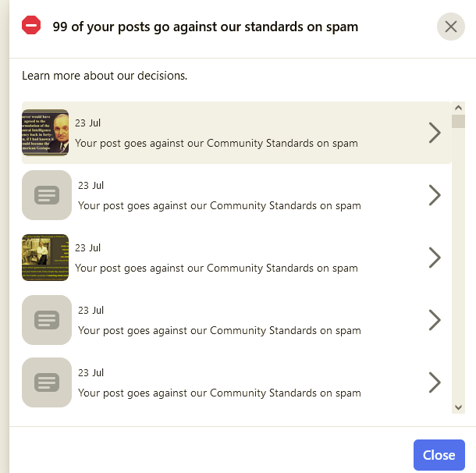This screenshot has width=476, height=473.
Task: Select second post's Community Standards spam message
Action: pyautogui.click(x=219, y=206)
